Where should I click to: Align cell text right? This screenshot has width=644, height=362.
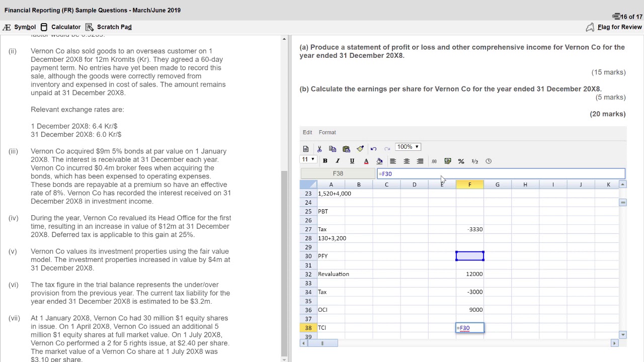point(420,161)
